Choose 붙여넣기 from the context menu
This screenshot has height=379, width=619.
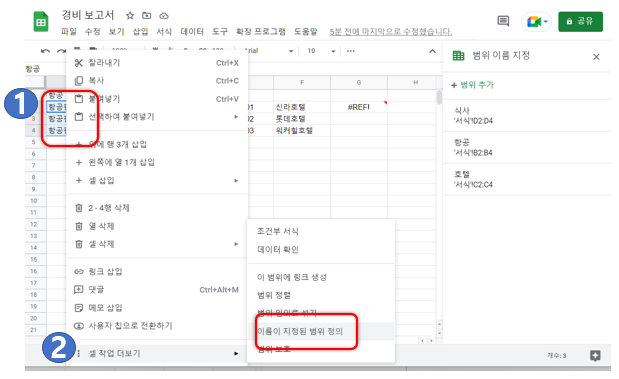(157, 99)
